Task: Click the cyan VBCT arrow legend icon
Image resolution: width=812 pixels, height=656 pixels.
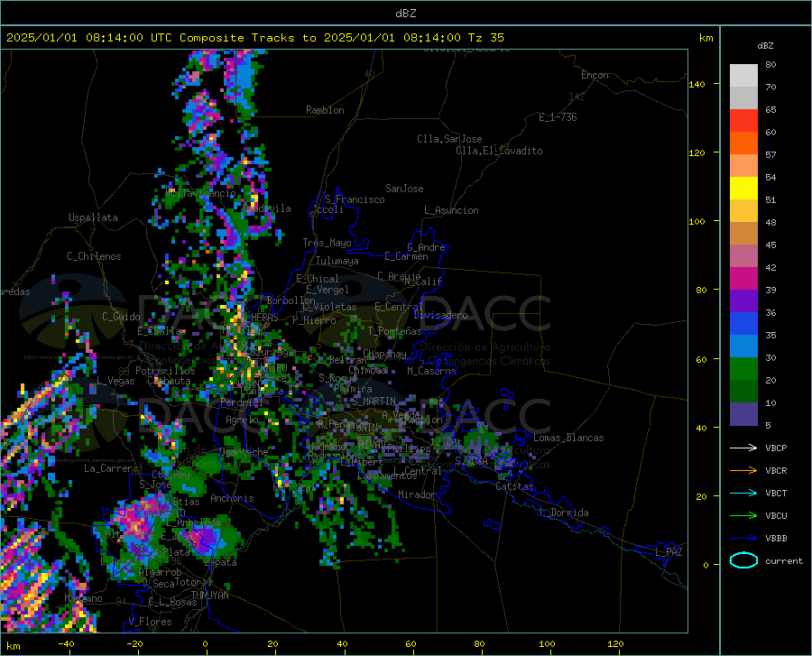Action: pyautogui.click(x=743, y=493)
